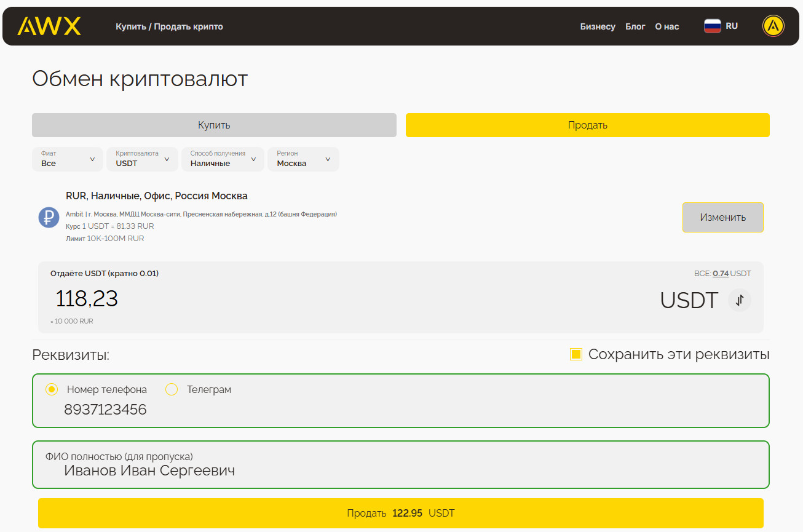
Task: Click the ВСЕ 0.74 USDT balance link
Action: pyautogui.click(x=721, y=274)
